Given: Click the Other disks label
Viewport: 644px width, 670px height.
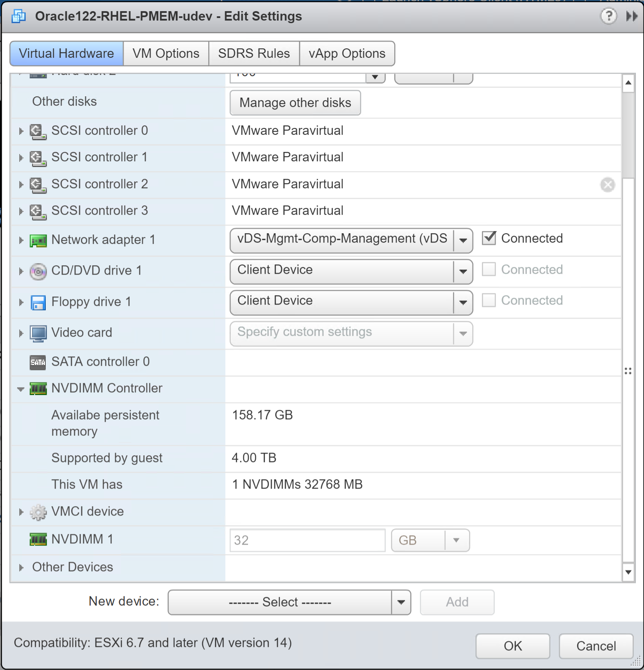Looking at the screenshot, I should tap(65, 101).
